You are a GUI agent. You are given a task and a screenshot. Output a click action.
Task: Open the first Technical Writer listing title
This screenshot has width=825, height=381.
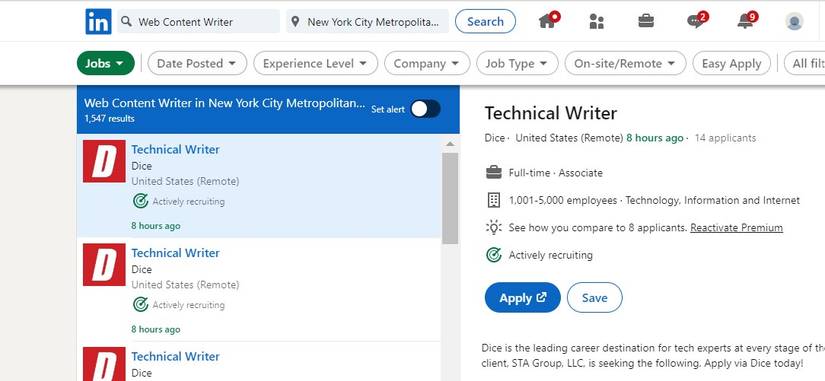[175, 149]
